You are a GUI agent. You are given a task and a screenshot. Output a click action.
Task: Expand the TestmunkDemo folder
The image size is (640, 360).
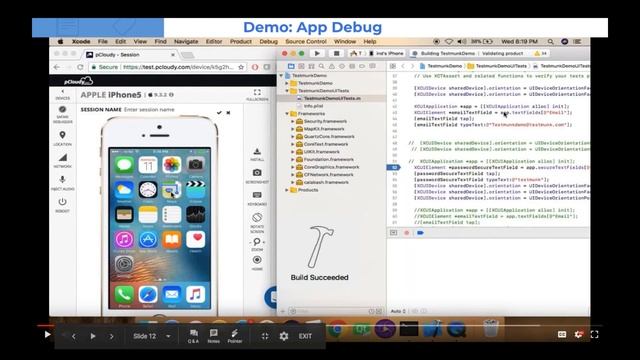click(287, 83)
